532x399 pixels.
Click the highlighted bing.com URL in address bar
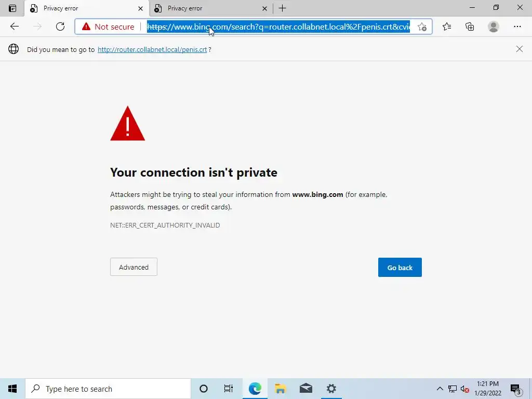click(x=278, y=27)
